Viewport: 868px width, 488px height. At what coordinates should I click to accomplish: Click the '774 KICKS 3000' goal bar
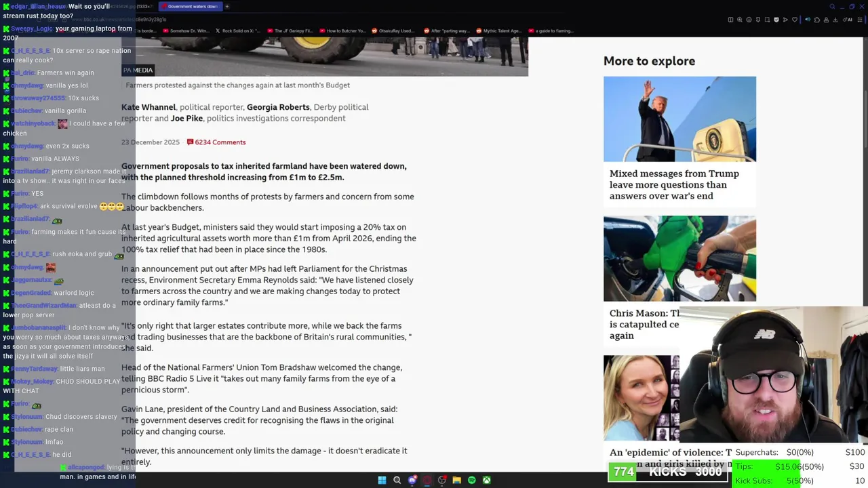point(668,472)
